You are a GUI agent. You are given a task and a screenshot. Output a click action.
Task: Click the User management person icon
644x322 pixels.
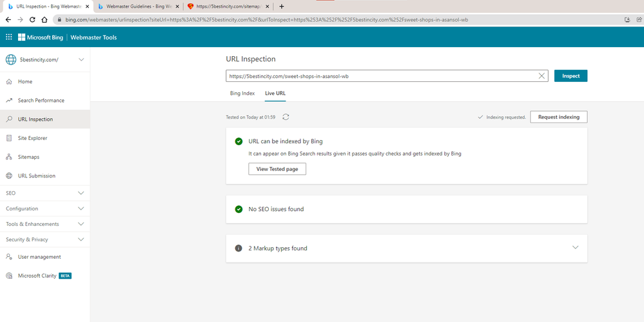9,257
